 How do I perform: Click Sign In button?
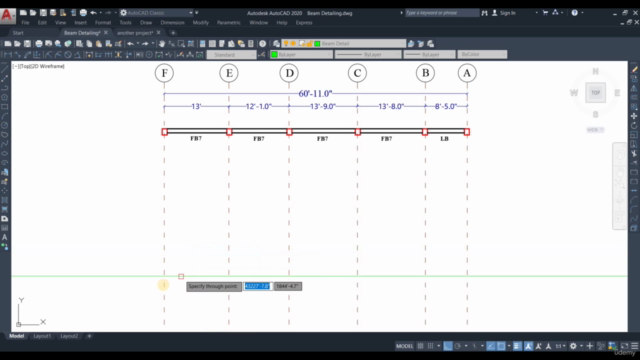pyautogui.click(x=504, y=13)
